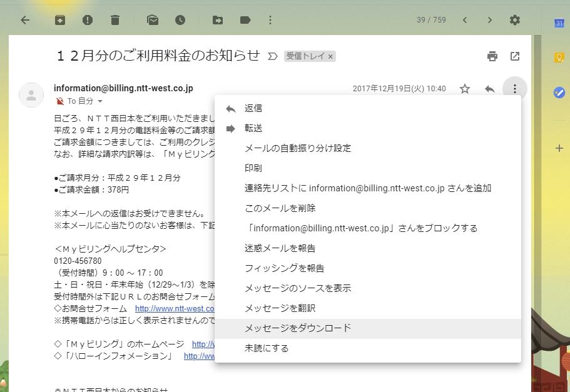Click the date 2017年12月19日(火) 10:40

pos(399,89)
